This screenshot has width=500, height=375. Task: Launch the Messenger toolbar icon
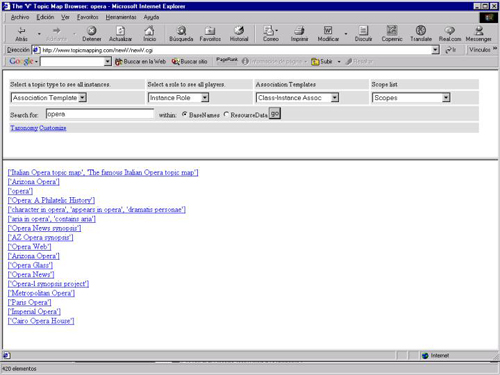(x=479, y=31)
